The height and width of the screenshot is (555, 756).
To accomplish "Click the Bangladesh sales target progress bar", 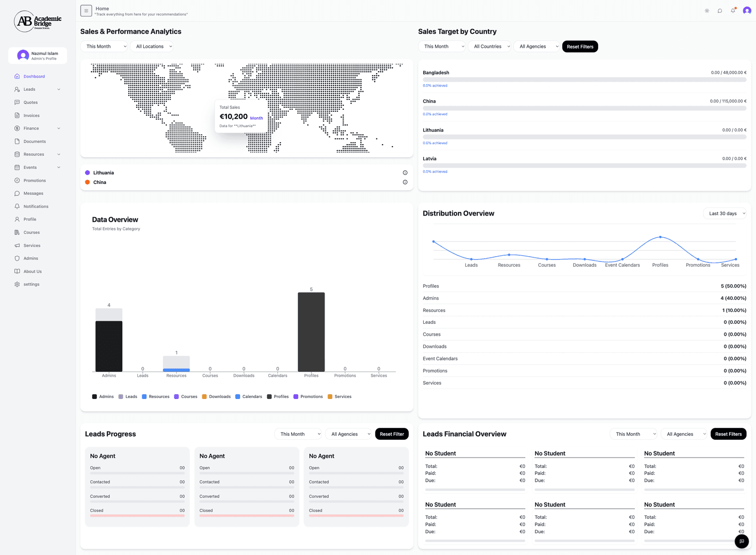I will point(584,80).
